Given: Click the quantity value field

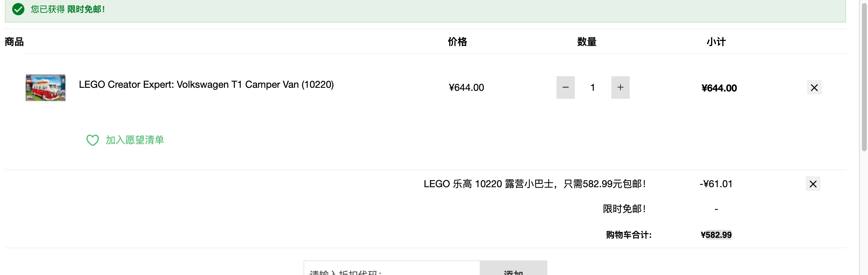Looking at the screenshot, I should tap(593, 87).
